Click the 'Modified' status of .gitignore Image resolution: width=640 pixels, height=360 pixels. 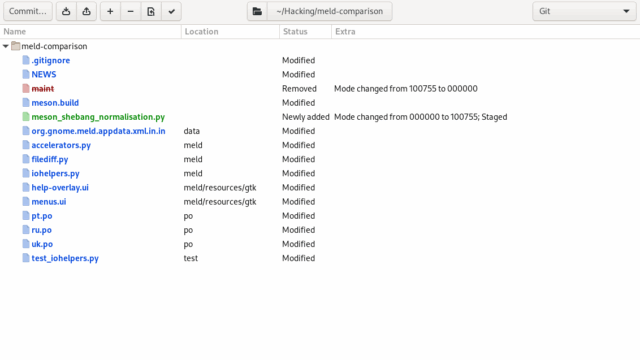299,60
